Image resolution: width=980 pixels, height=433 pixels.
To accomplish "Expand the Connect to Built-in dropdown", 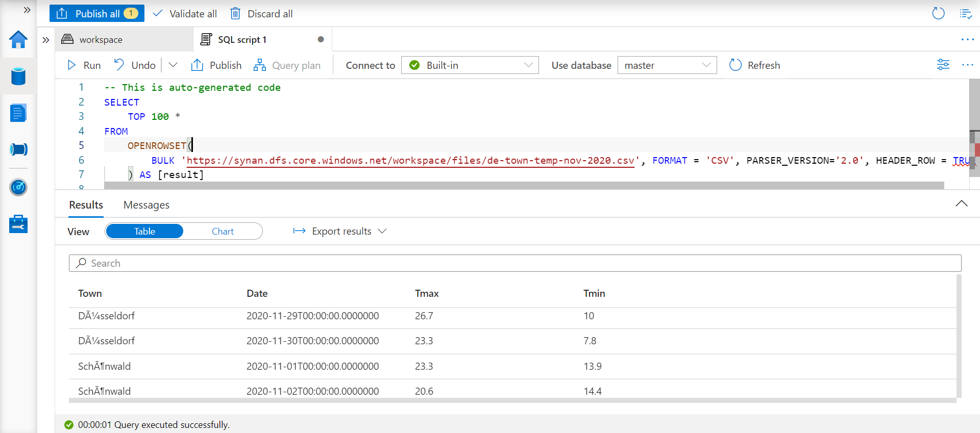I will click(470, 65).
